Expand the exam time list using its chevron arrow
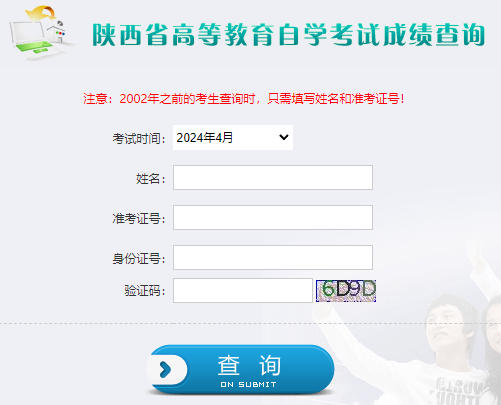 (x=284, y=137)
